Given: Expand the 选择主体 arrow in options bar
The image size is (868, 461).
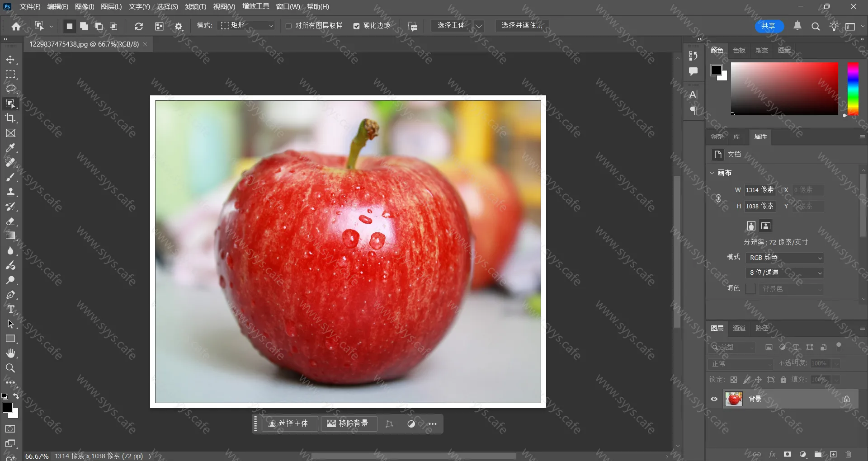Looking at the screenshot, I should click(x=479, y=26).
